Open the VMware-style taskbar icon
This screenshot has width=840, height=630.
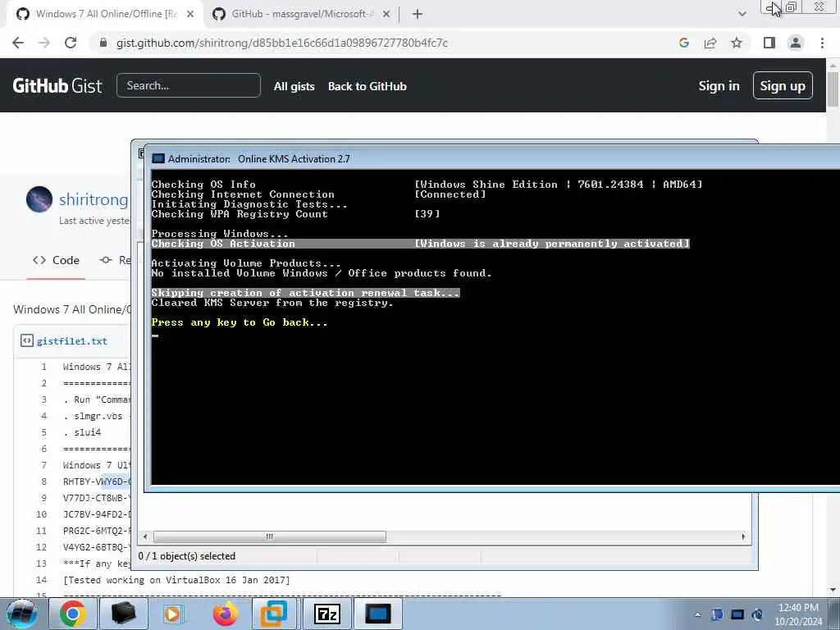(274, 614)
